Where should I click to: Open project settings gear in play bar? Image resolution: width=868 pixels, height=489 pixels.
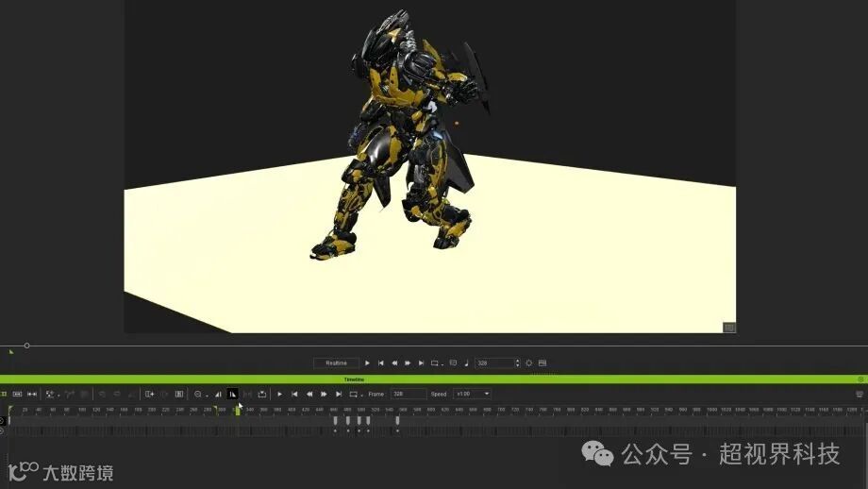tap(528, 363)
